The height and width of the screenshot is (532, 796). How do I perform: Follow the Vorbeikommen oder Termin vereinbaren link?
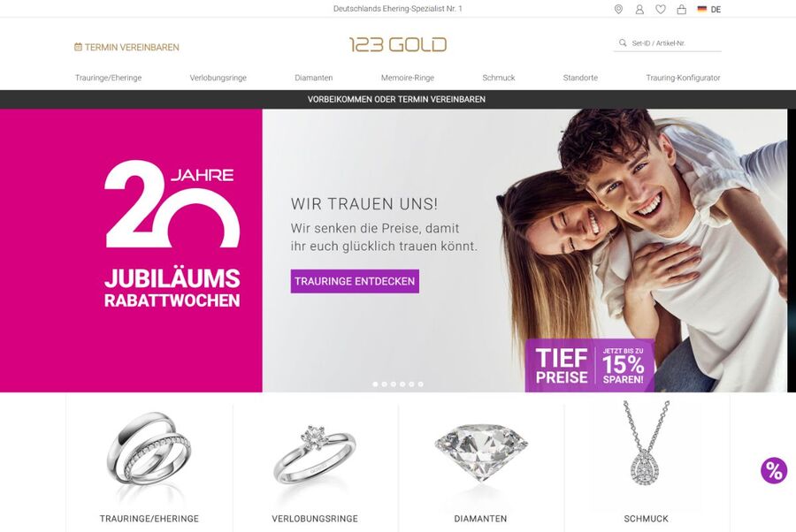(x=396, y=99)
